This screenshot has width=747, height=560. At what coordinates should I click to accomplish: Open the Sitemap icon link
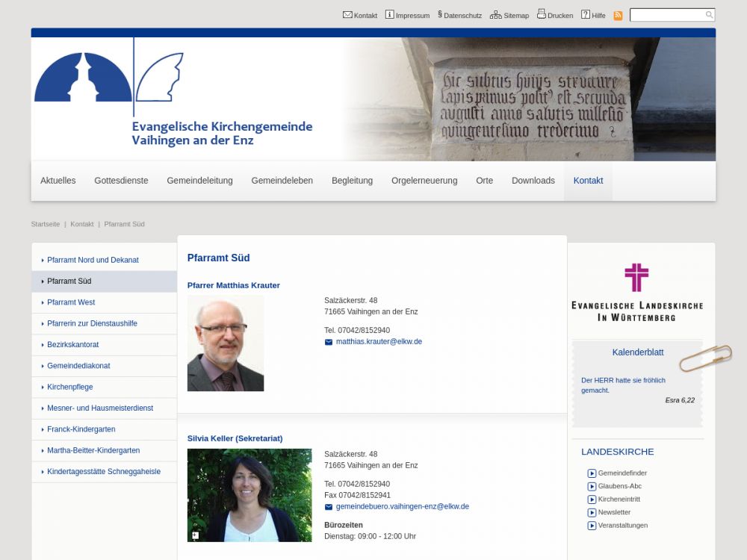click(x=496, y=15)
